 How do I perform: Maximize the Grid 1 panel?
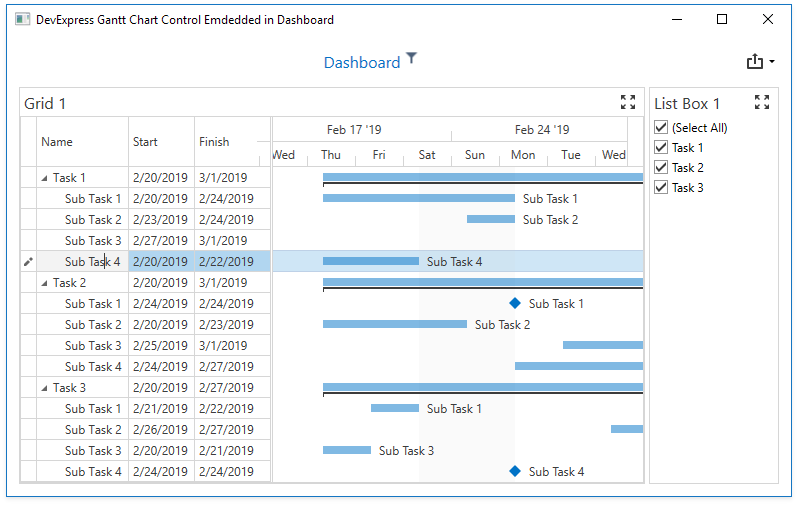[628, 102]
